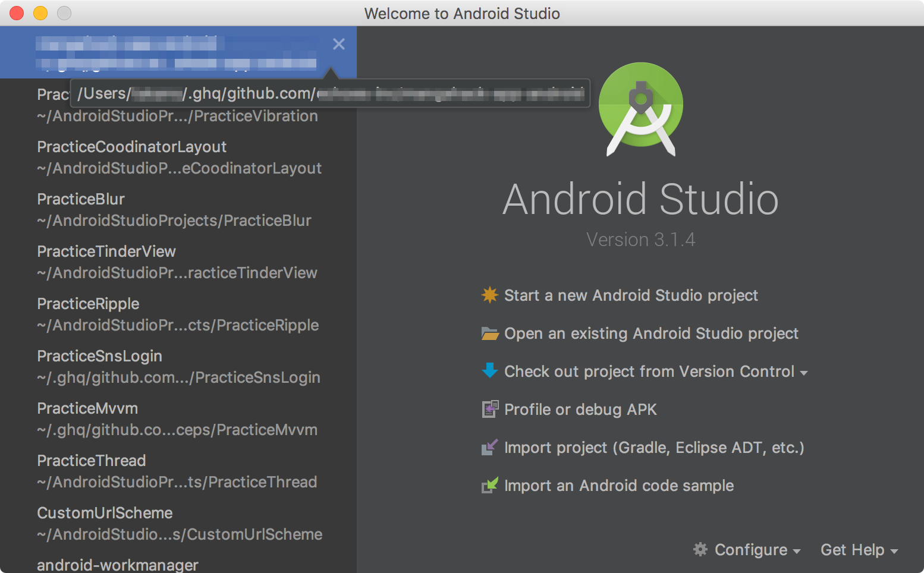Click the Start a new project starburst icon
Image resolution: width=924 pixels, height=573 pixels.
tap(489, 295)
